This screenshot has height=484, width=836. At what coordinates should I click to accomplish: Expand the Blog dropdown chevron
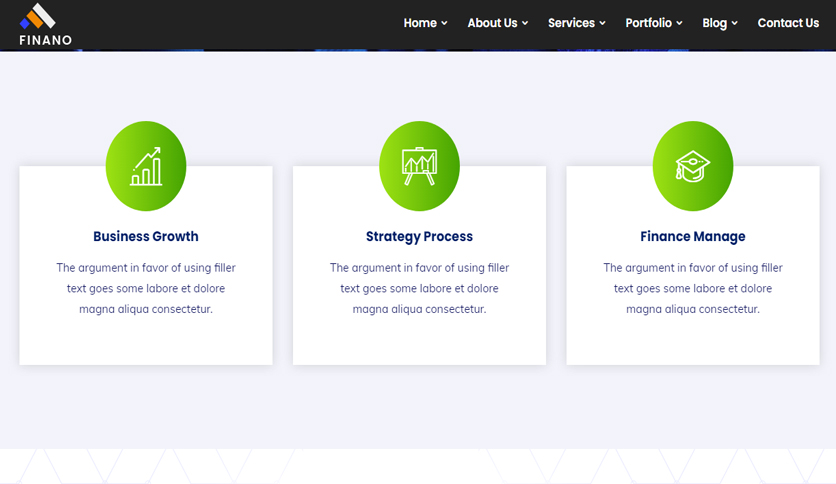click(734, 23)
